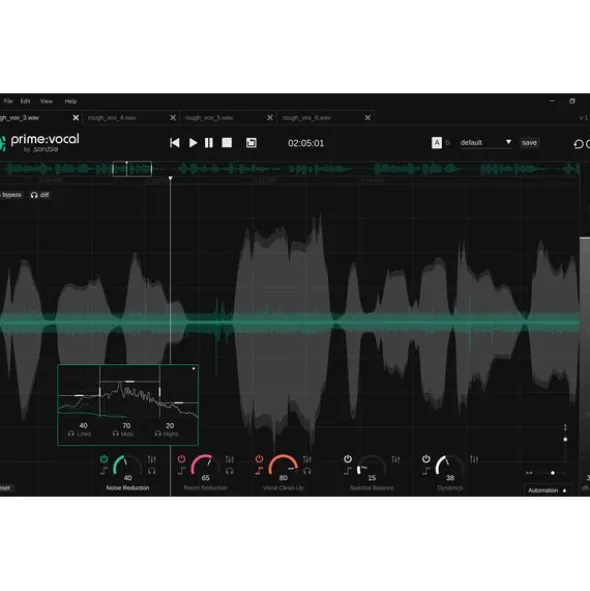Open the Edit menu

click(x=25, y=101)
